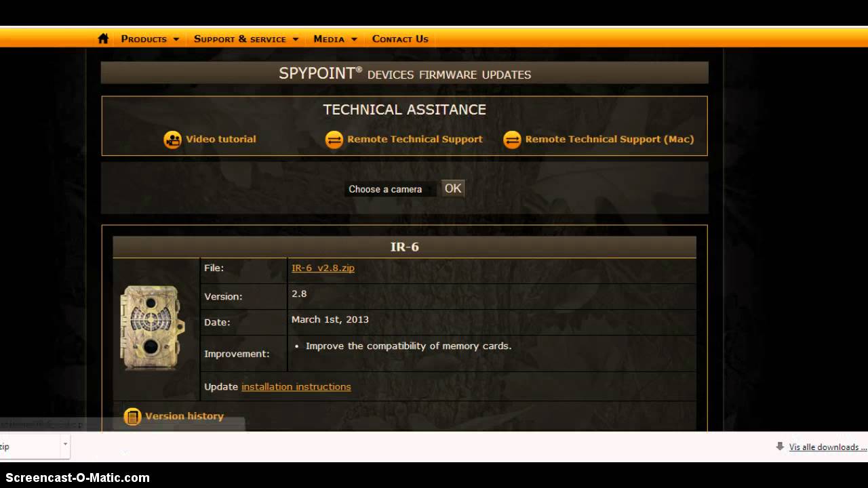Click the IR-6 section header

coord(405,247)
